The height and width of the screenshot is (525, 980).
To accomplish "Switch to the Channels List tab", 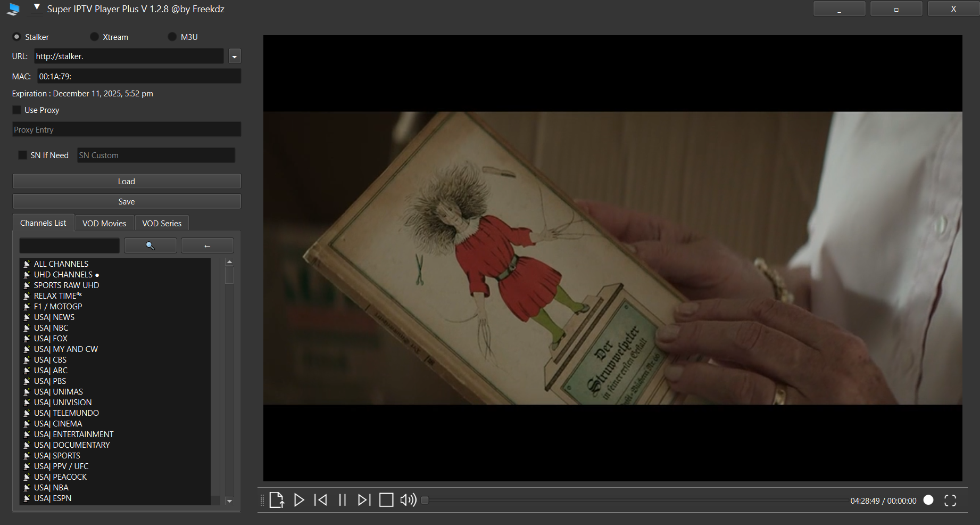I will point(43,223).
